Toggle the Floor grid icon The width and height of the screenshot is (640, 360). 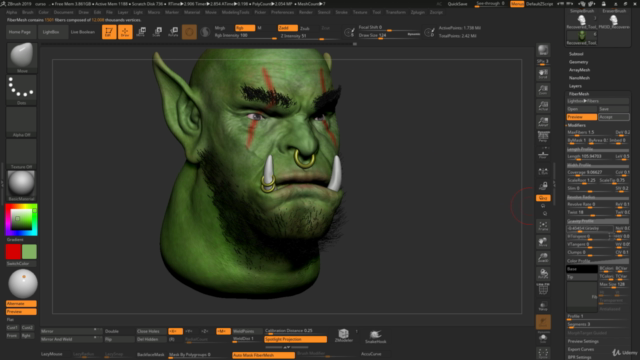click(x=543, y=155)
